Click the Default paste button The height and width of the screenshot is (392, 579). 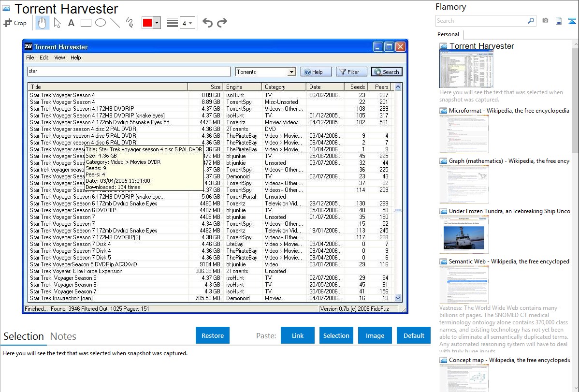pos(414,335)
